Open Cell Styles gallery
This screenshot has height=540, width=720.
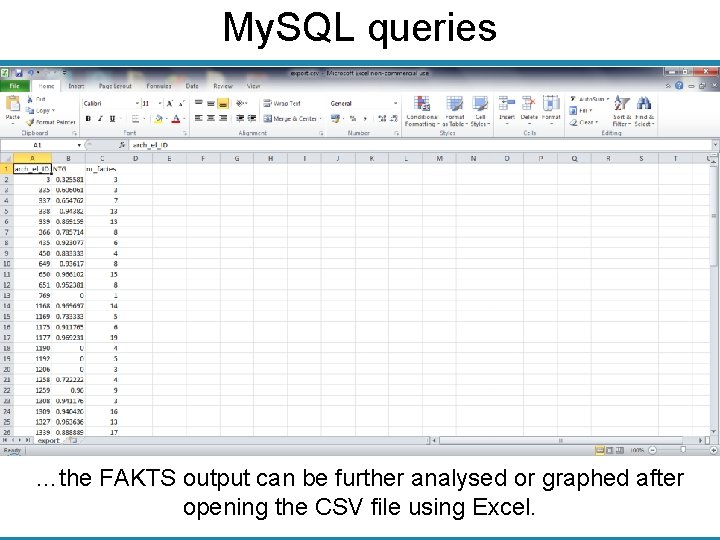click(480, 111)
